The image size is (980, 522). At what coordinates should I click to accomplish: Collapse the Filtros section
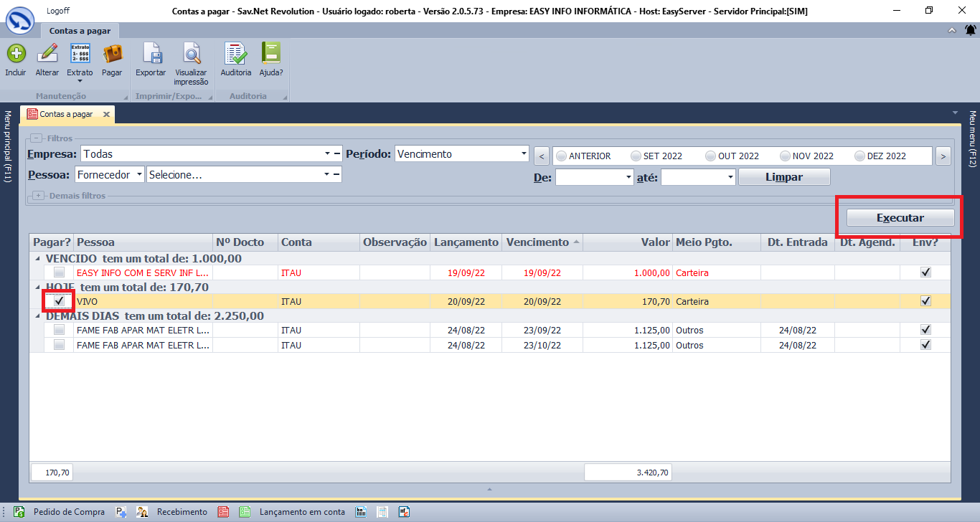tap(36, 138)
